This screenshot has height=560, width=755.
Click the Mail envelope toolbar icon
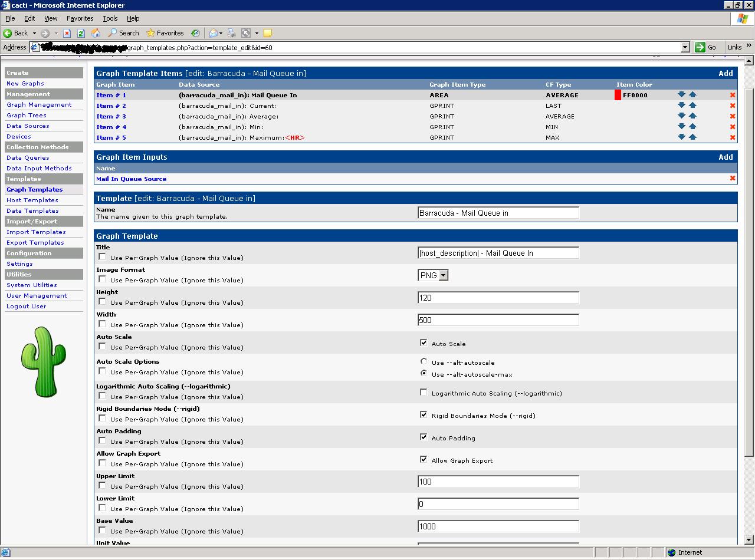(x=214, y=33)
